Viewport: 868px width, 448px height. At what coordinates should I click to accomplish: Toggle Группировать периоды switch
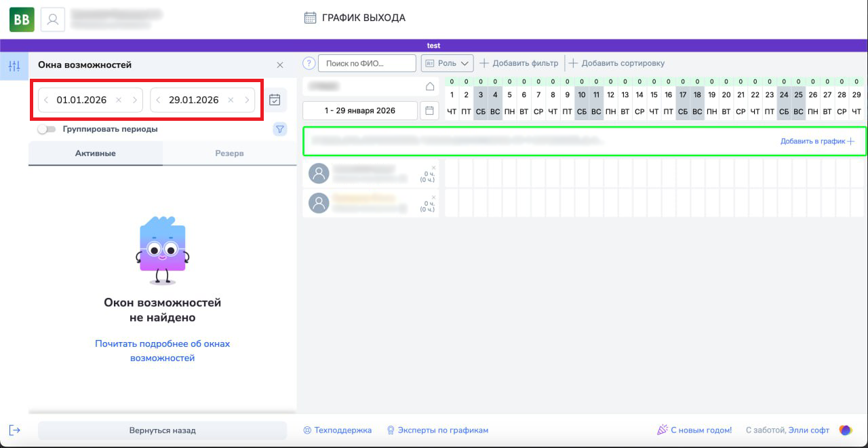tap(47, 129)
